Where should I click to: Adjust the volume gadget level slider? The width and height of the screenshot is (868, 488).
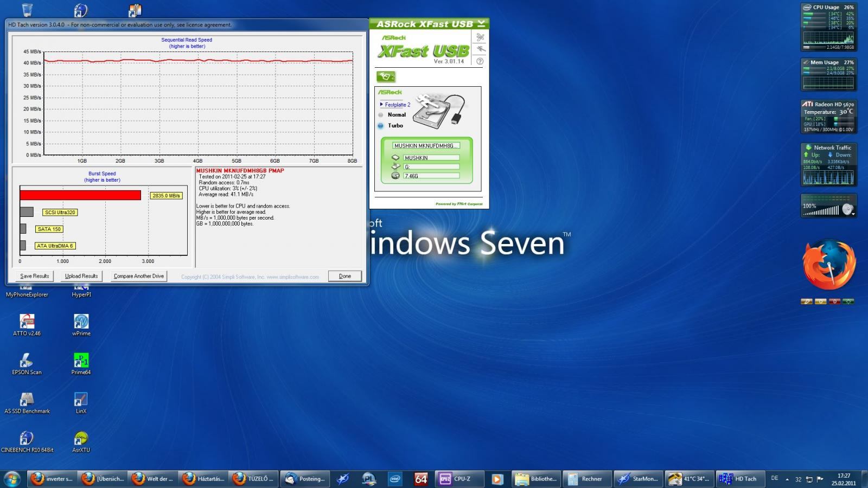click(821, 211)
